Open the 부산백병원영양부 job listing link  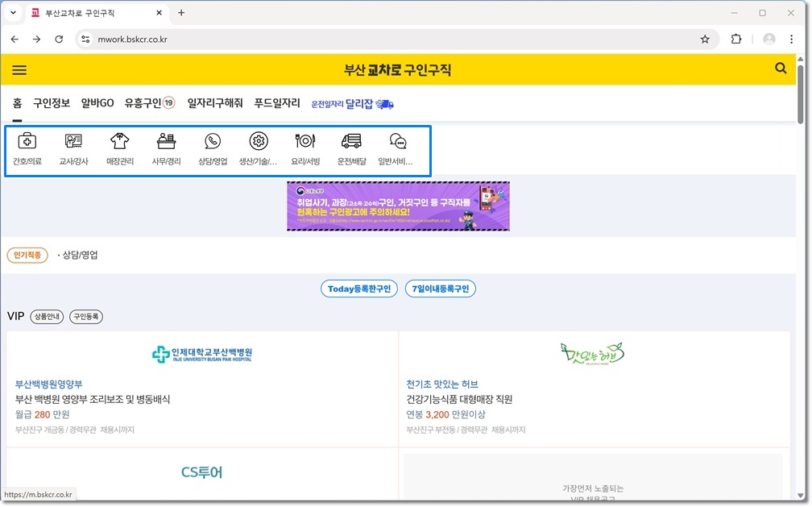click(x=49, y=384)
